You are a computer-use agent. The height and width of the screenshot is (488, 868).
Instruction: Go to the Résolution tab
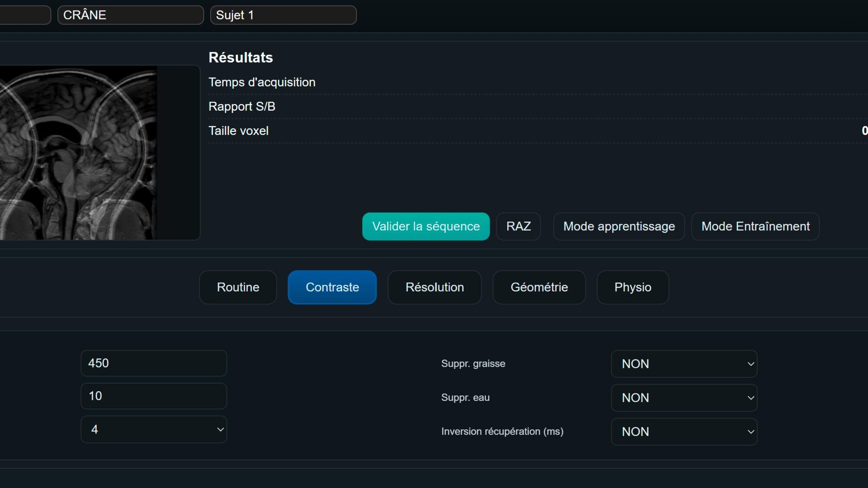[434, 287]
